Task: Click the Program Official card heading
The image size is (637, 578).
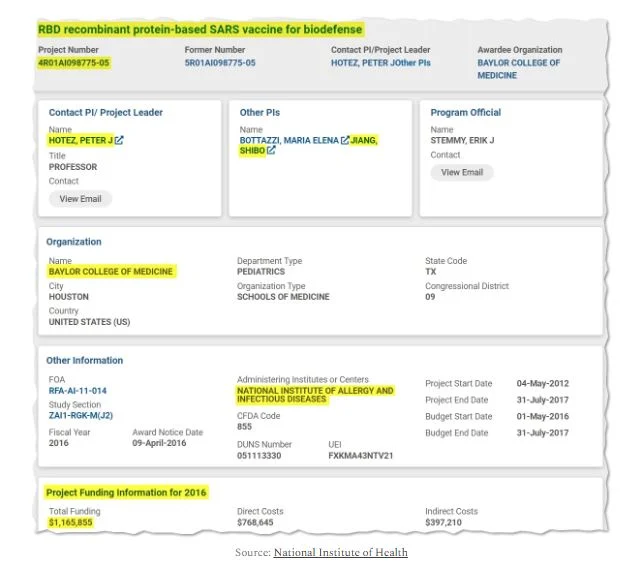Action: [466, 113]
